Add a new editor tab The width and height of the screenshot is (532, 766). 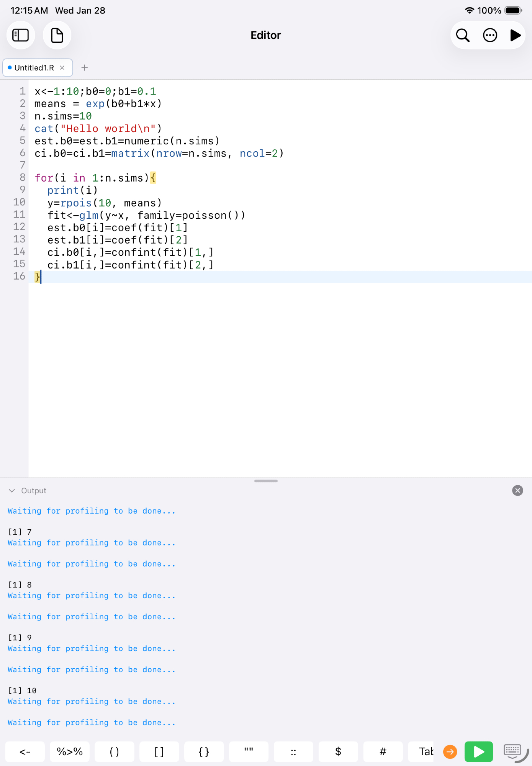[x=85, y=68]
